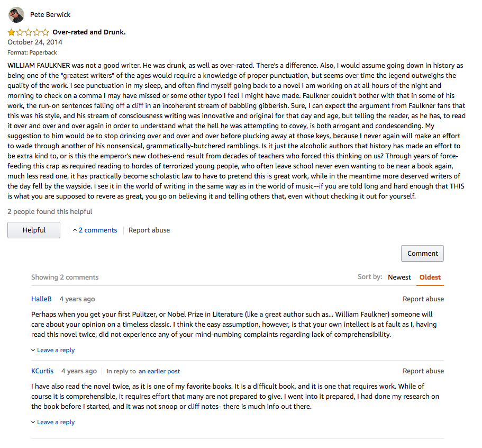
Task: Sort comments by Newest
Action: point(399,277)
